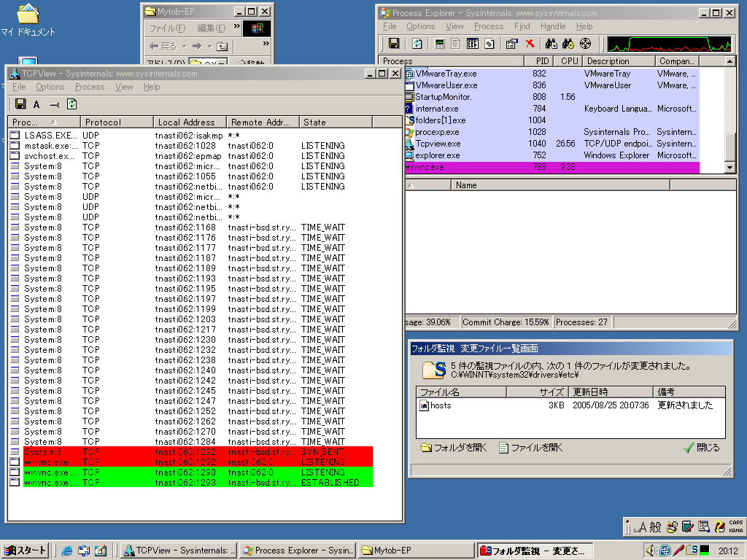Open the process Properties toolbar icon
Viewport: 747px width, 560px height.
511,44
